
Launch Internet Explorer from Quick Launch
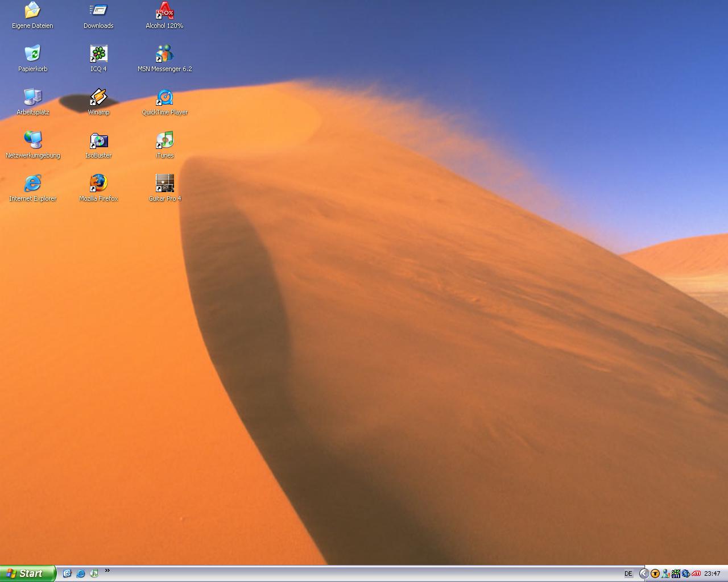pyautogui.click(x=81, y=573)
